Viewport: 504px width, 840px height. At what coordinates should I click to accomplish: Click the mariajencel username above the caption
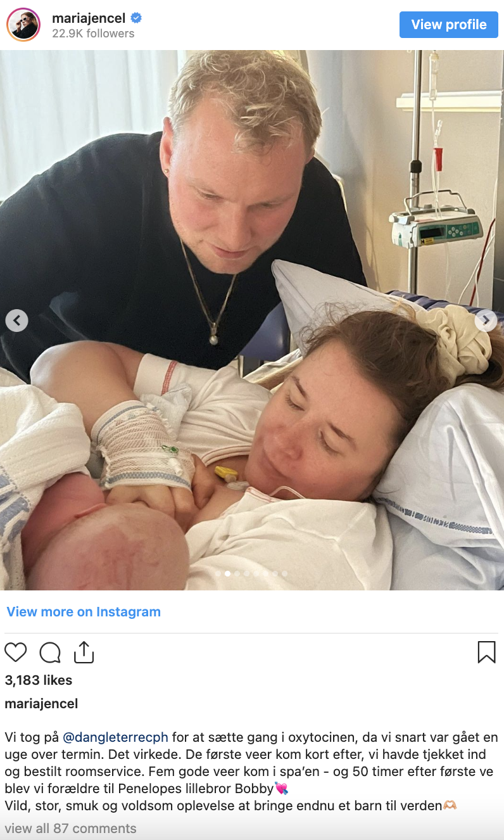(41, 704)
